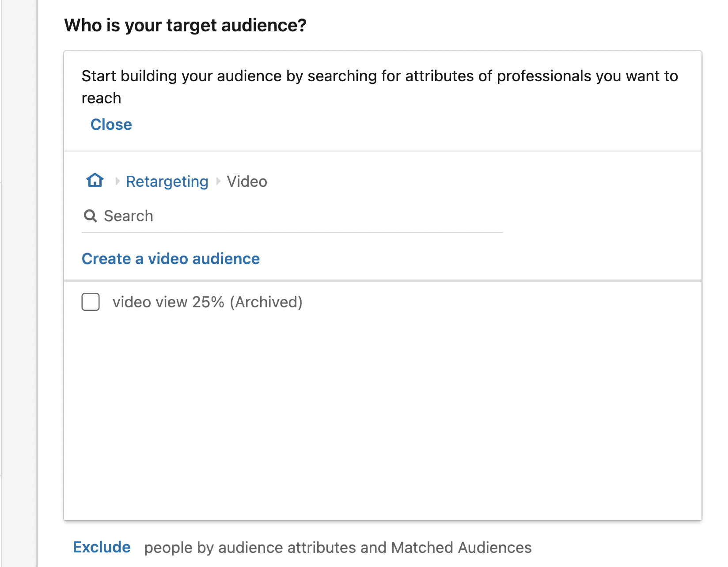Viewport: 728px width, 567px height.
Task: Click breadcrumb arrow before Retargeting
Action: coord(118,181)
